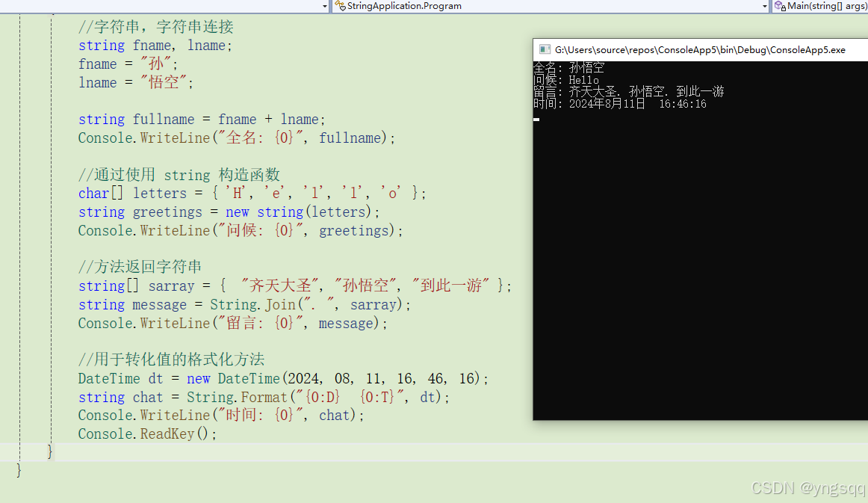868x503 pixels.
Task: Click the line "string fname, lname;"
Action: coord(155,46)
